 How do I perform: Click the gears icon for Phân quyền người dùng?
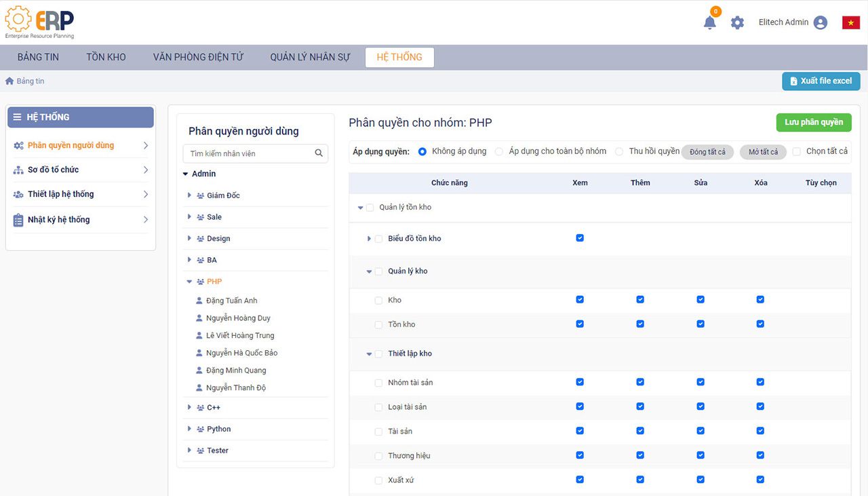point(18,145)
